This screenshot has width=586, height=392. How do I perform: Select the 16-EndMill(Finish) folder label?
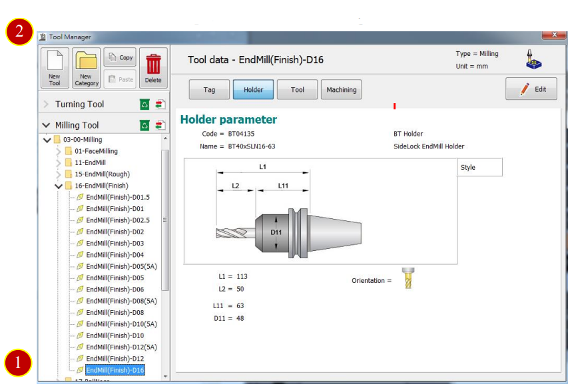(101, 186)
